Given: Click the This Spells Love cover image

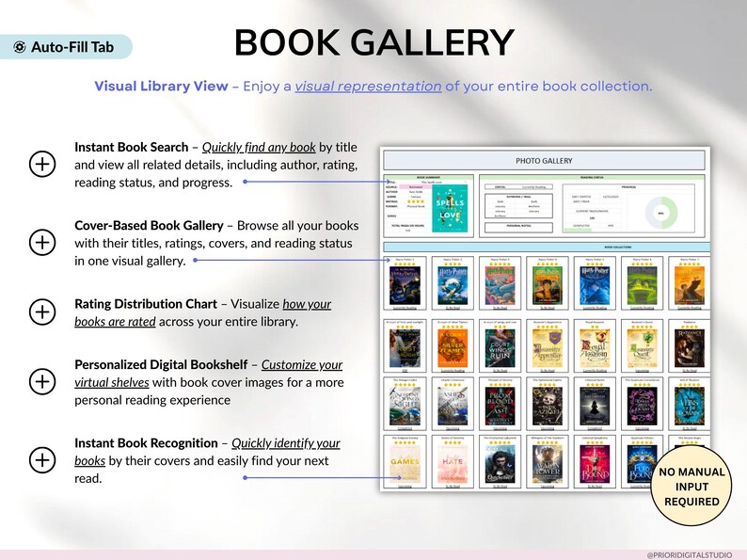Looking at the screenshot, I should click(450, 208).
